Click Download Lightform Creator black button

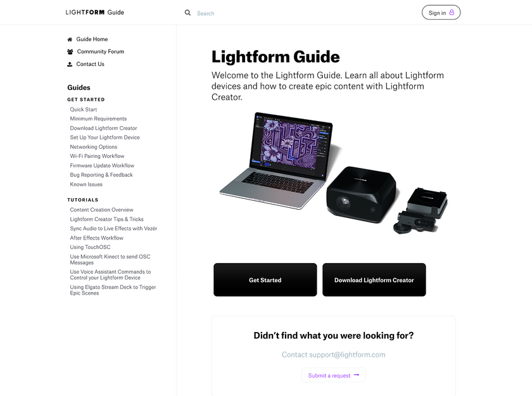pyautogui.click(x=374, y=280)
